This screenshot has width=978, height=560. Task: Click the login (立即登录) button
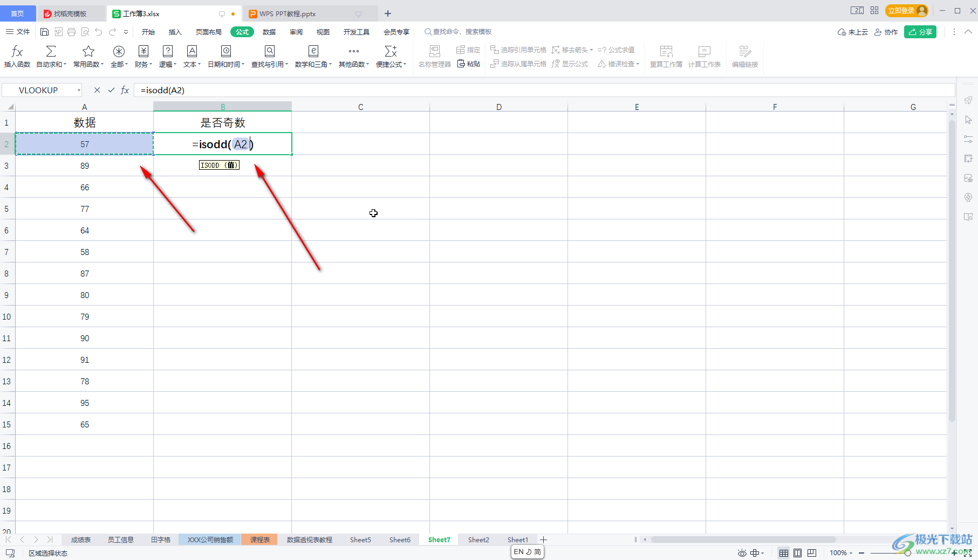[907, 10]
